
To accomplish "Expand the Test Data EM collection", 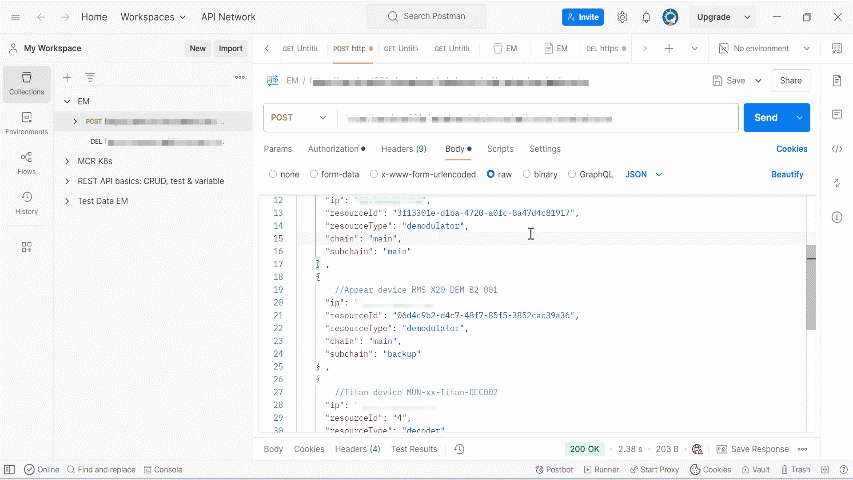I will [x=67, y=201].
